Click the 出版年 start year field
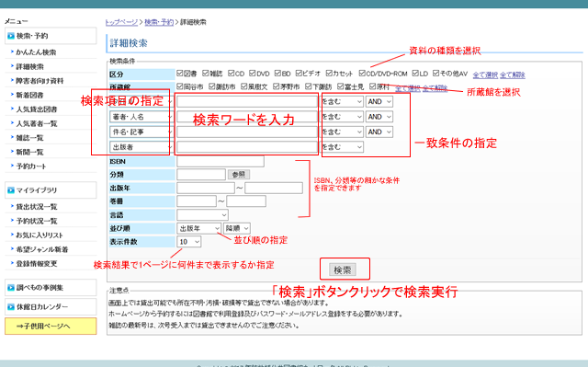Image resolution: width=588 pixels, height=367 pixels. pos(206,188)
